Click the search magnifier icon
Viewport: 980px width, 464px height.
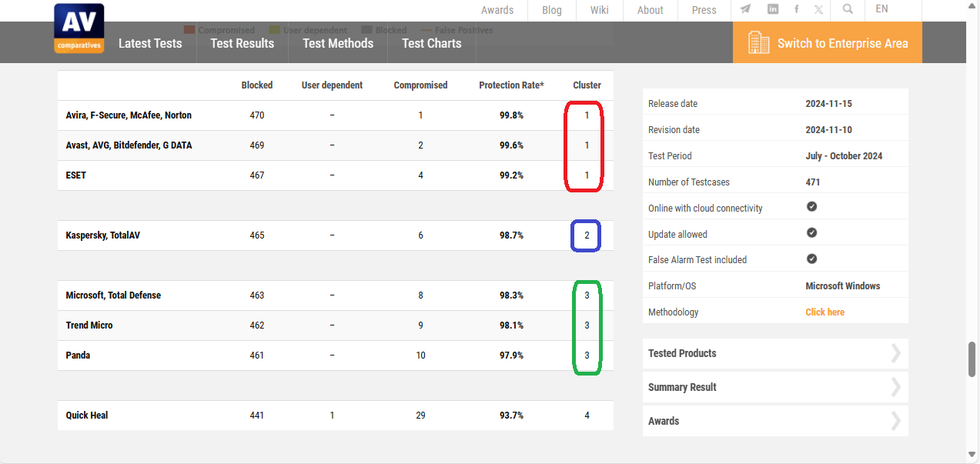pos(848,9)
